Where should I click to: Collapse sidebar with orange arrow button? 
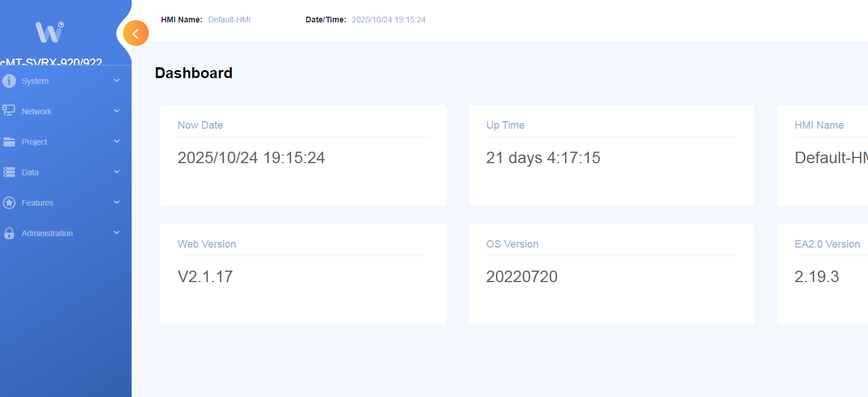136,33
